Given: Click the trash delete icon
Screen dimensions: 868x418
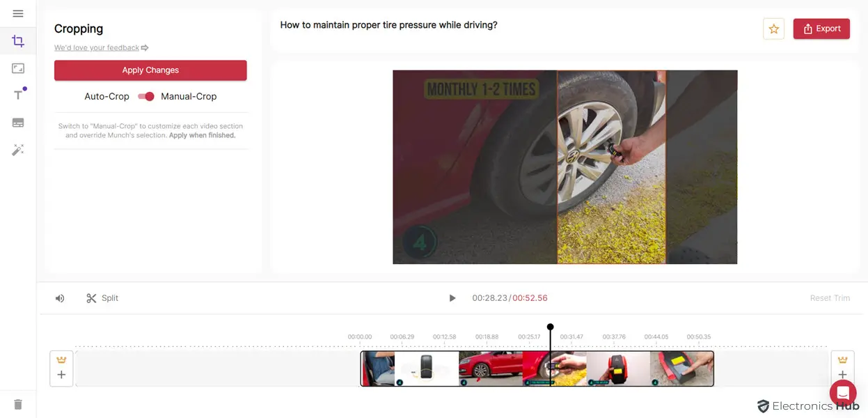Looking at the screenshot, I should pos(18,404).
